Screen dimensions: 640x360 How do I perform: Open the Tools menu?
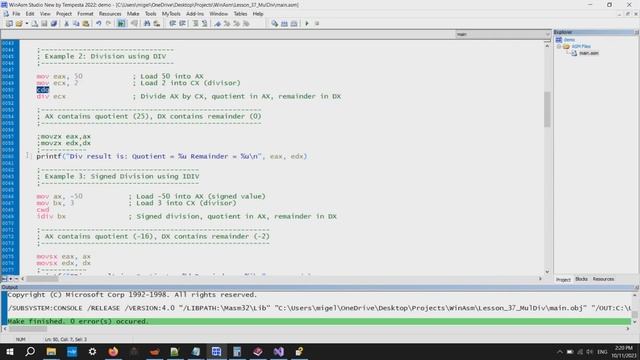[x=151, y=14]
